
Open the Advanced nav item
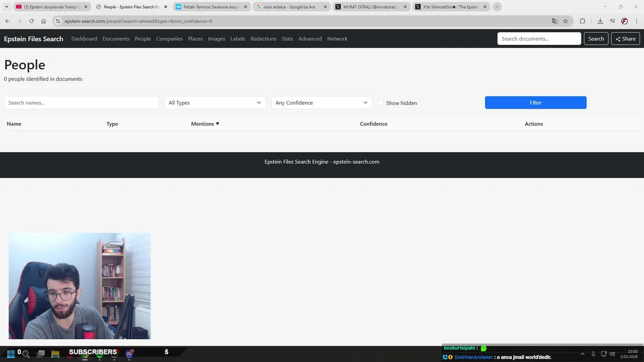tap(310, 39)
